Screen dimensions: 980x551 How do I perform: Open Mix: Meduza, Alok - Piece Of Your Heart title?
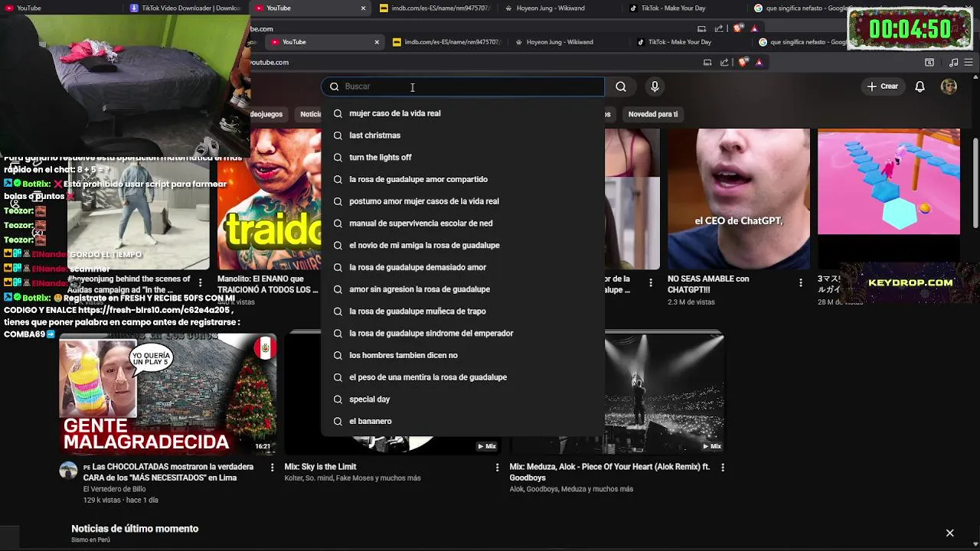pyautogui.click(x=610, y=472)
